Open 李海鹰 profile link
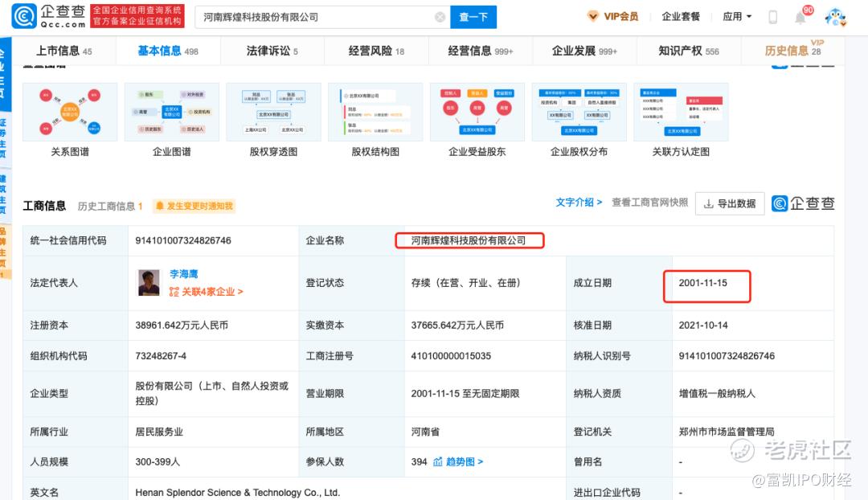This screenshot has height=500, width=868. (x=183, y=274)
